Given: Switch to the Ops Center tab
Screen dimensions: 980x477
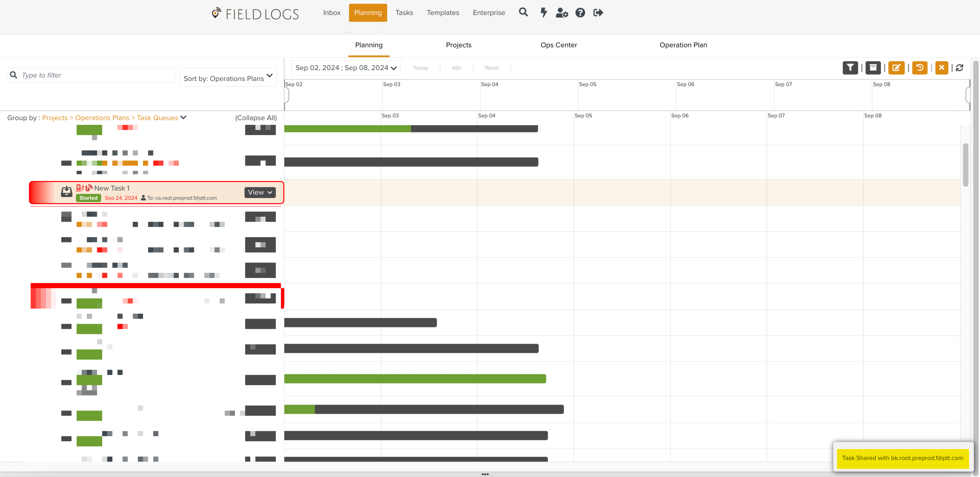Looking at the screenshot, I should click(558, 45).
